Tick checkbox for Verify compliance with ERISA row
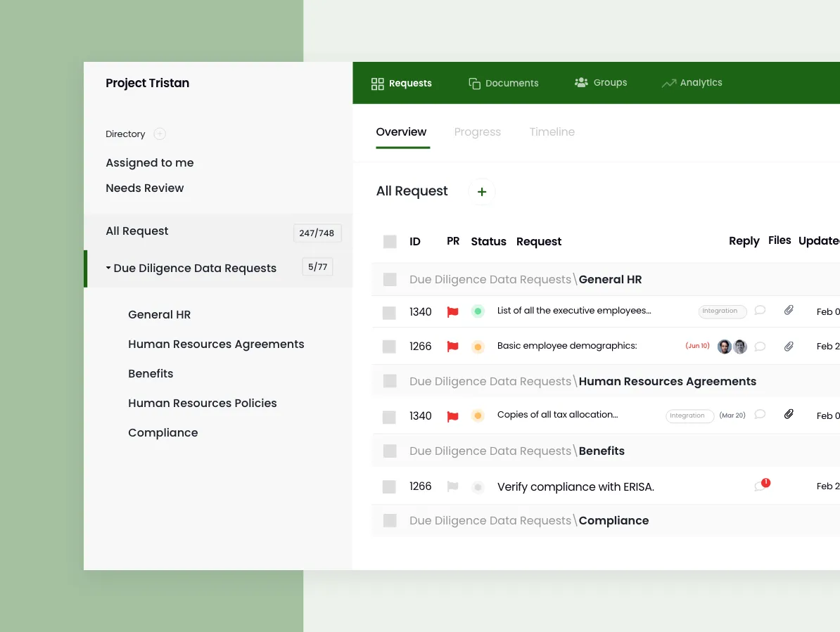This screenshot has height=632, width=840. click(389, 487)
